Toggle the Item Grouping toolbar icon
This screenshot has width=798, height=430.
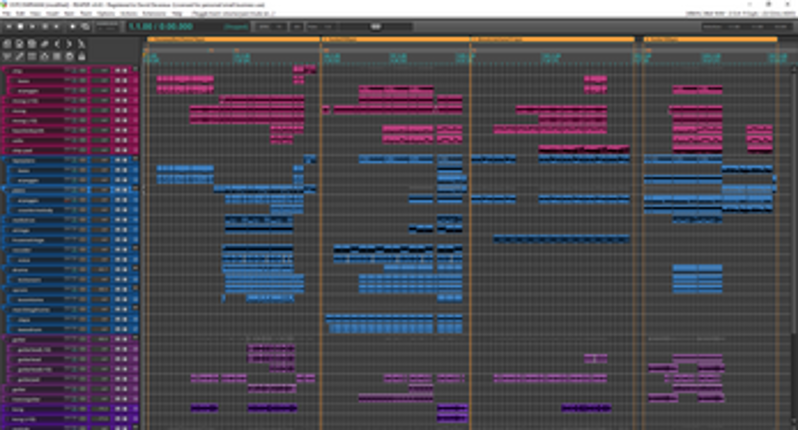tap(19, 56)
